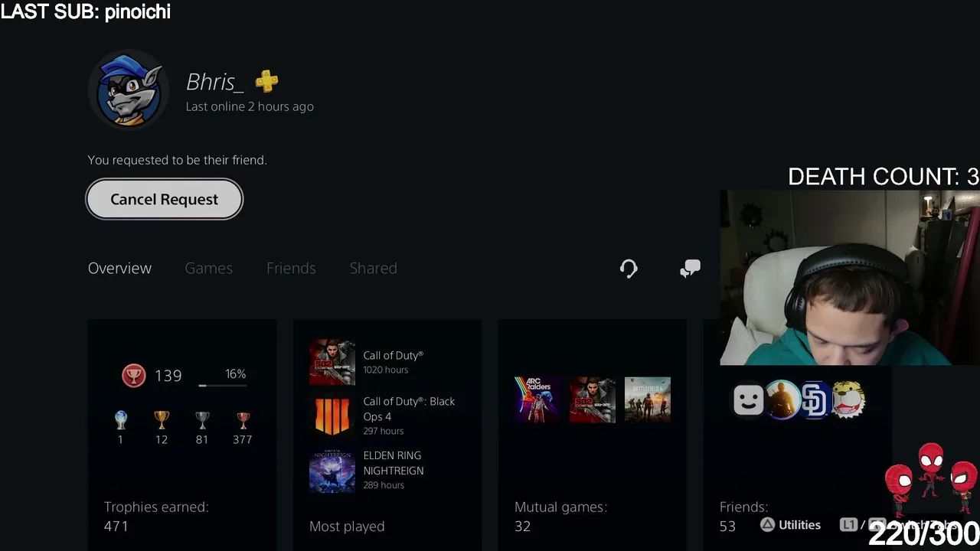Screen dimensions: 980x551
Task: Click the PlayStation Plus badge icon
Action: (x=266, y=80)
